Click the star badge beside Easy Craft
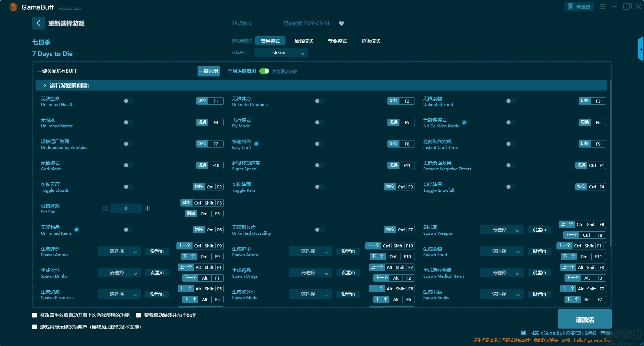Screen dimensions: 644x346 [256, 144]
